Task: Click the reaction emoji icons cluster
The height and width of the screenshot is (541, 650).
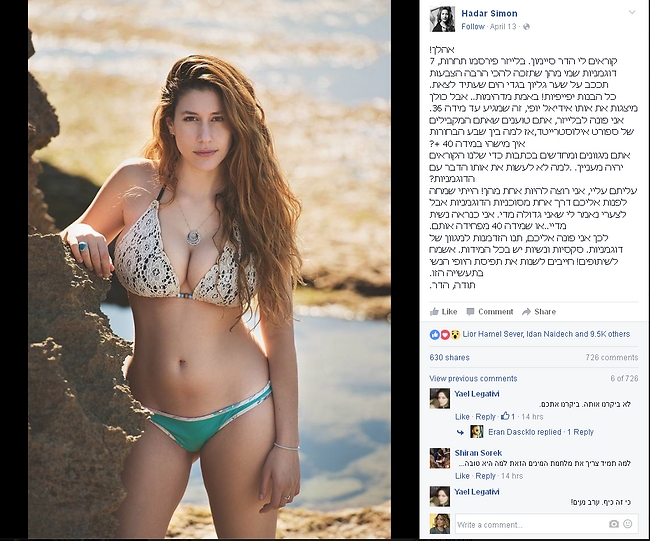Action: 445,334
